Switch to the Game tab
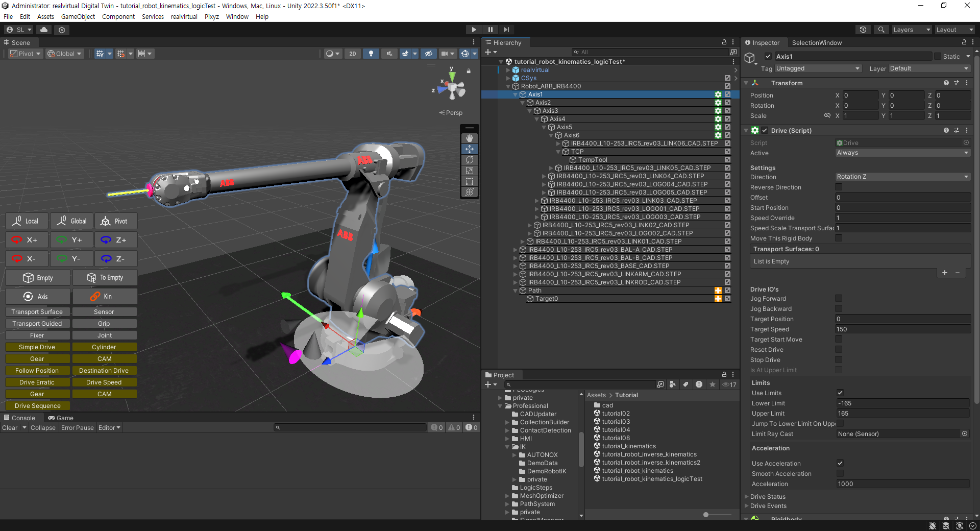980x531 pixels. (61, 418)
